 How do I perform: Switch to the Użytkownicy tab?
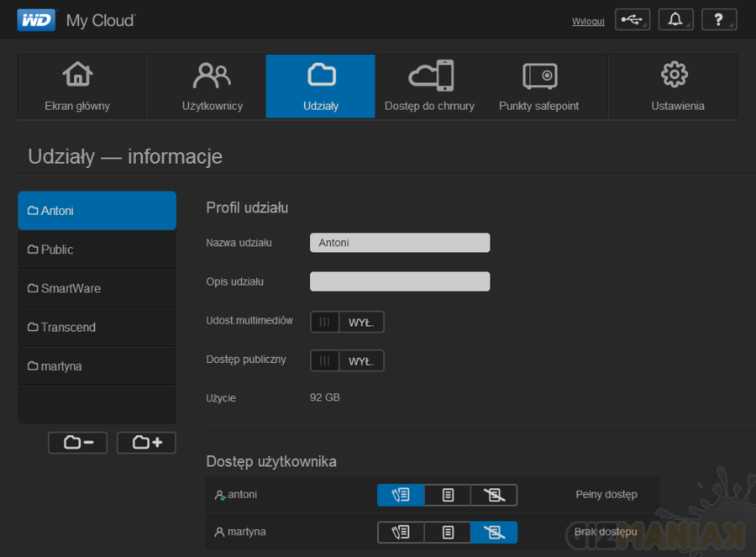213,87
